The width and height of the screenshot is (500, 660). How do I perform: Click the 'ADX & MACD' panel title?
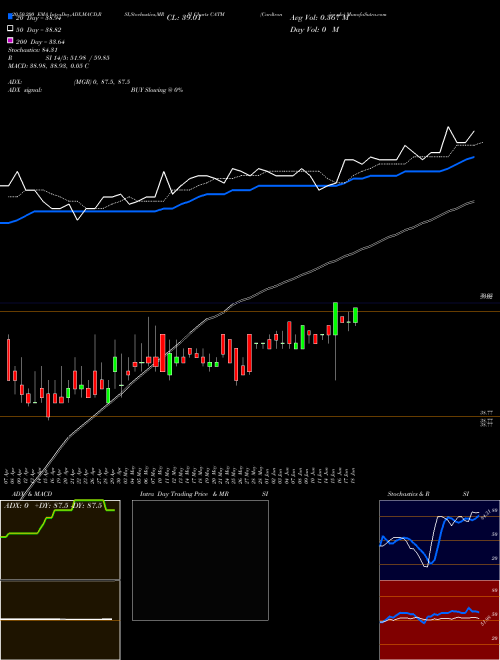coord(32,494)
